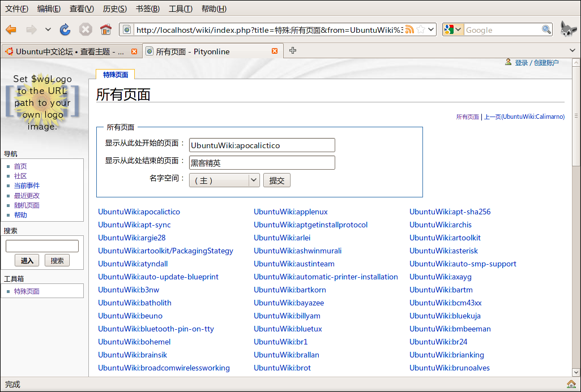The width and height of the screenshot is (581, 392).
Task: Click the home icon in the status bar
Action: [x=571, y=384]
